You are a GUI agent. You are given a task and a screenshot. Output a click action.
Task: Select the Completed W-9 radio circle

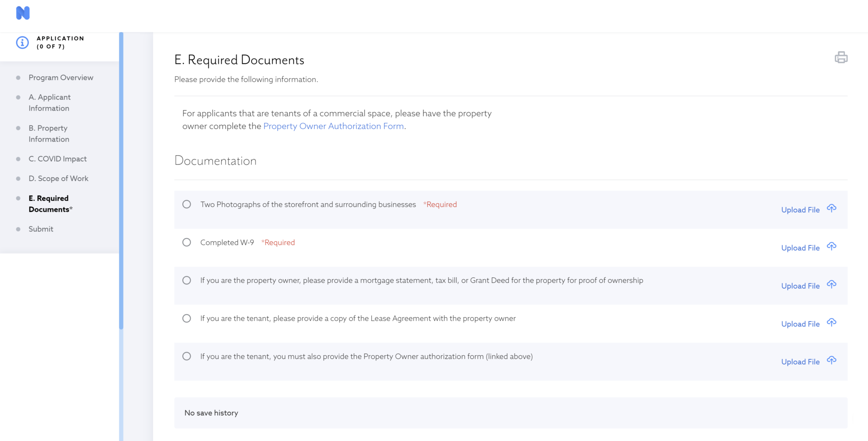[x=186, y=242]
